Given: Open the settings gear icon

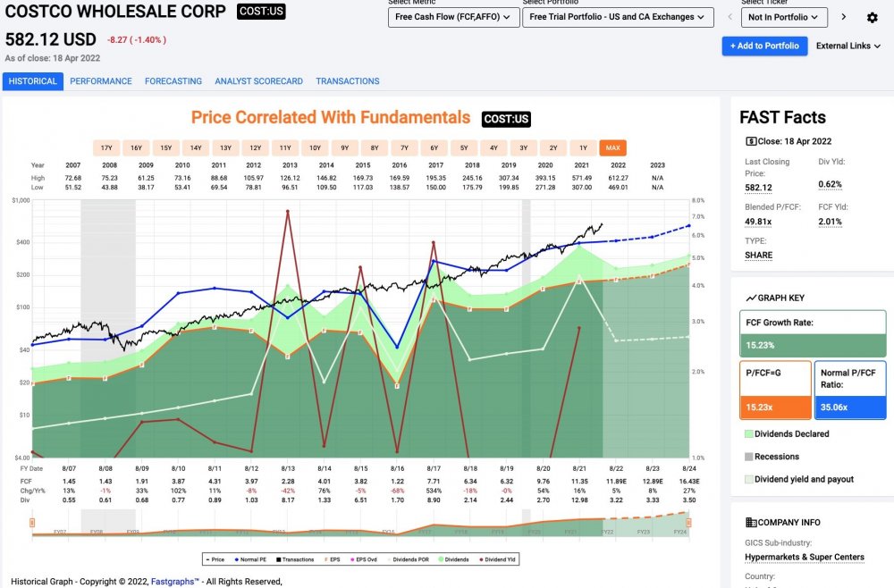Looking at the screenshot, I should coord(873,18).
